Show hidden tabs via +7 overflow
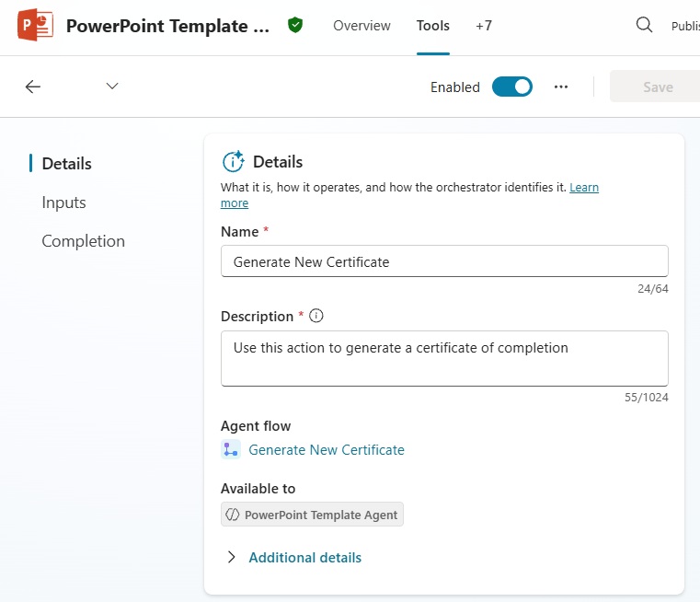The image size is (700, 602). (483, 26)
